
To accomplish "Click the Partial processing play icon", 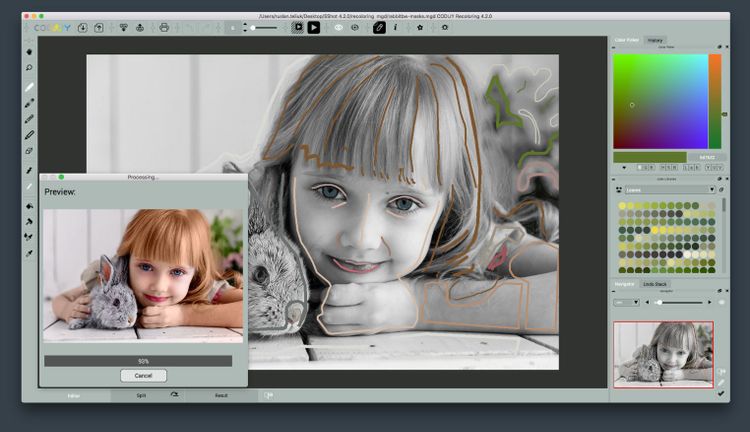I will coord(298,27).
